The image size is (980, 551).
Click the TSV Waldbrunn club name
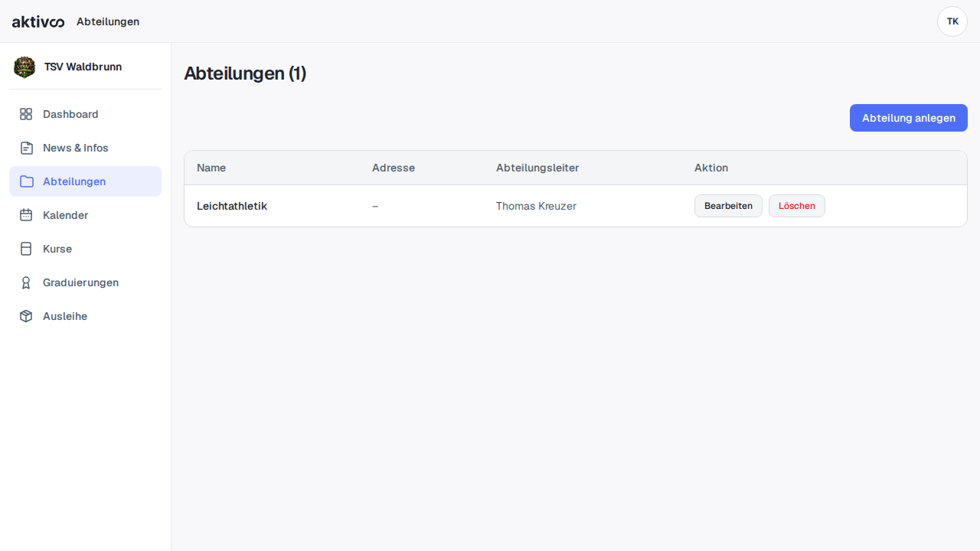tap(83, 67)
